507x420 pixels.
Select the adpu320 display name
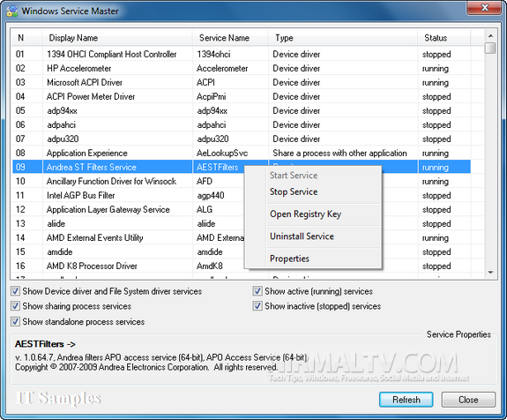point(63,139)
